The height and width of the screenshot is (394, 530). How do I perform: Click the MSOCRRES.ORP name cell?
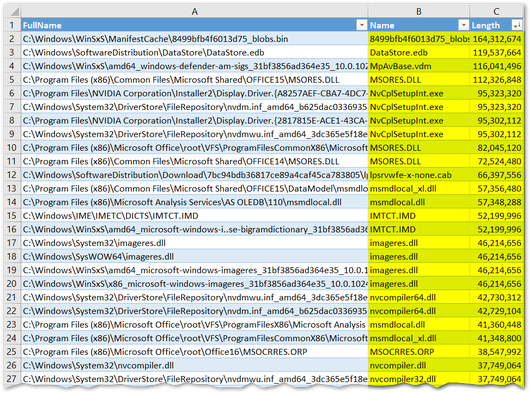click(x=419, y=352)
